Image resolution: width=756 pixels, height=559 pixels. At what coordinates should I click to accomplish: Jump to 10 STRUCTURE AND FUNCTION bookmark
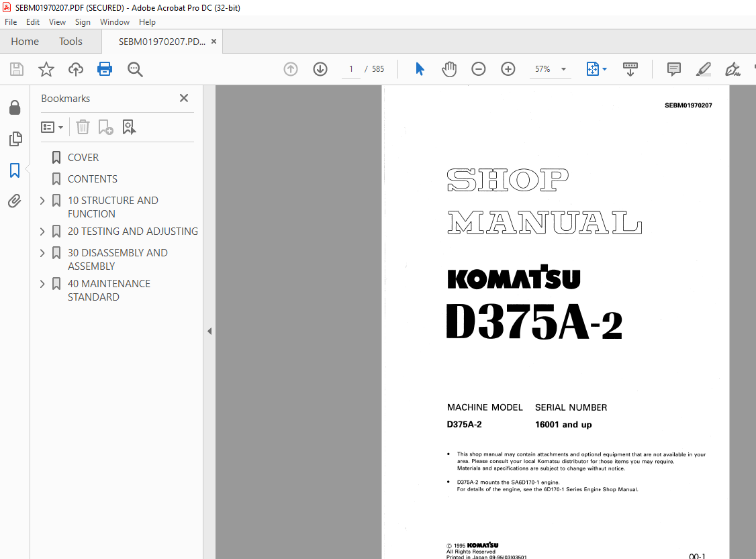click(x=113, y=207)
